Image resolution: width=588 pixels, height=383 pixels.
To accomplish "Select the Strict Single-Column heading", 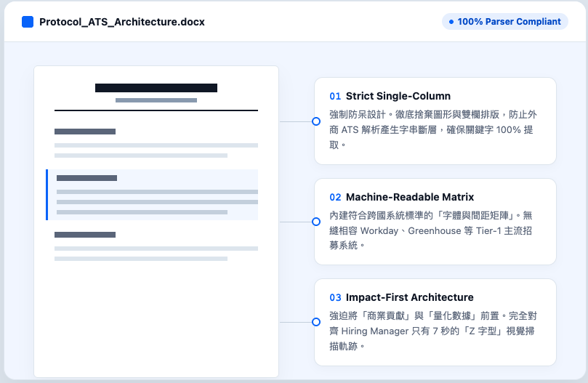I will click(x=398, y=96).
